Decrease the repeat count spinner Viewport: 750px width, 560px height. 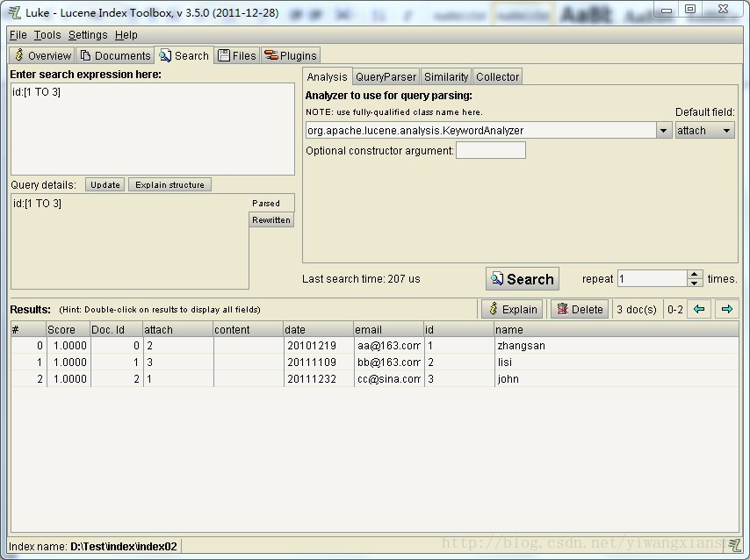click(x=695, y=284)
